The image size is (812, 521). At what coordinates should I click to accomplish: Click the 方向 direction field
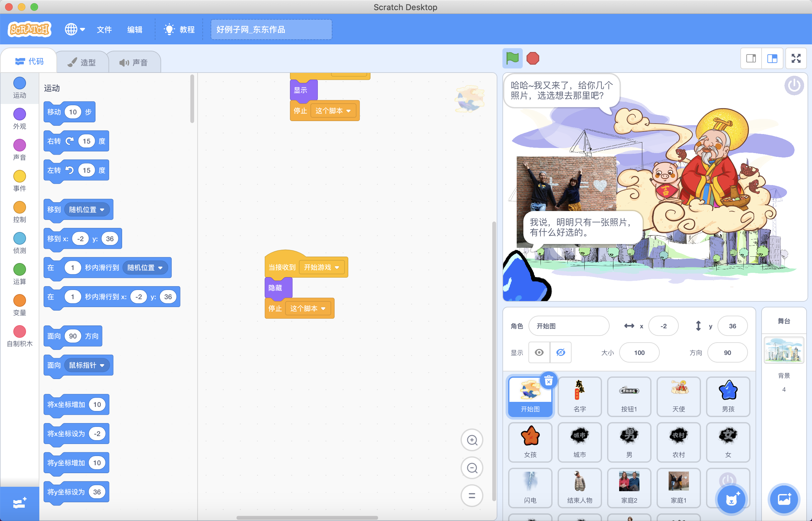click(727, 352)
